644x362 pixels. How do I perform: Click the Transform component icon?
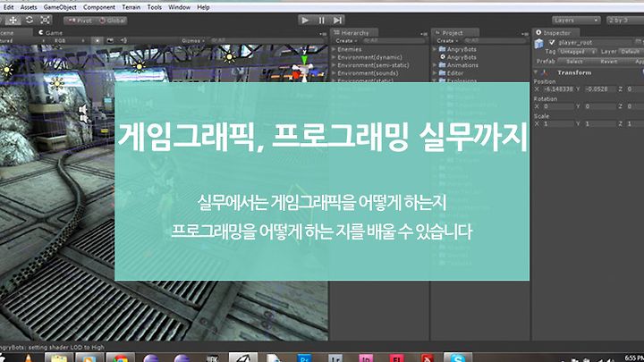tap(545, 72)
